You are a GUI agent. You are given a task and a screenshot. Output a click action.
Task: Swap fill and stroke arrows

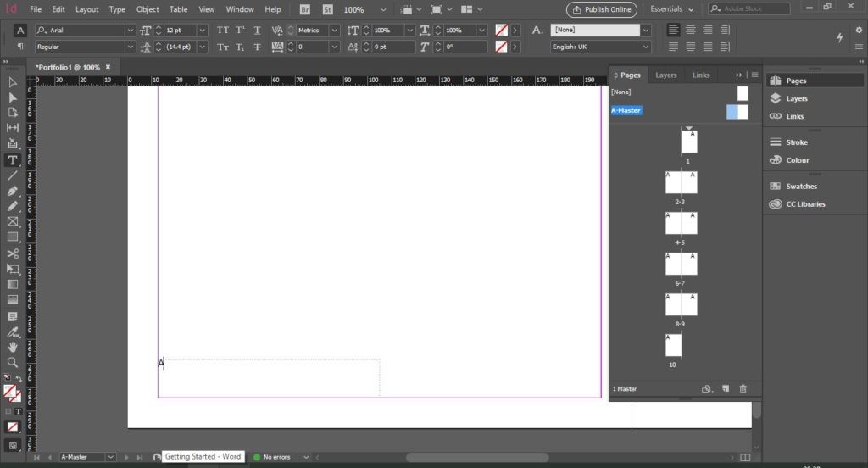pyautogui.click(x=19, y=378)
